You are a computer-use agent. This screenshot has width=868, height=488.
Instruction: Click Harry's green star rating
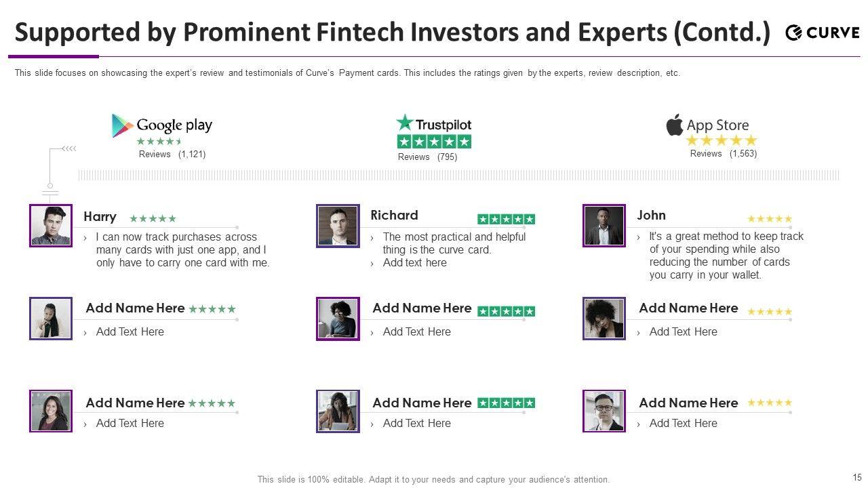click(x=153, y=218)
